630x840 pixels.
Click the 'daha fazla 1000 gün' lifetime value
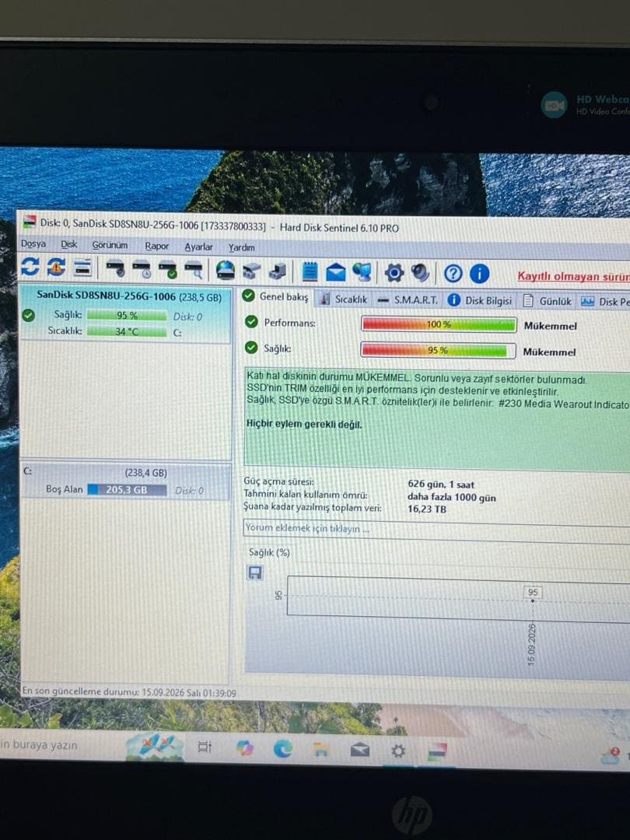click(452, 497)
